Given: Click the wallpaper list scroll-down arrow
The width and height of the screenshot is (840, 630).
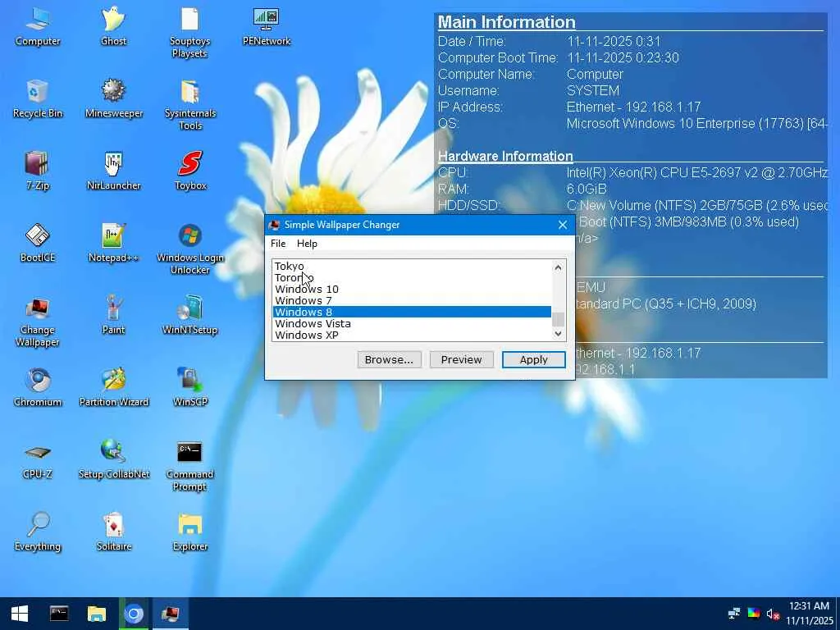Looking at the screenshot, I should (558, 333).
